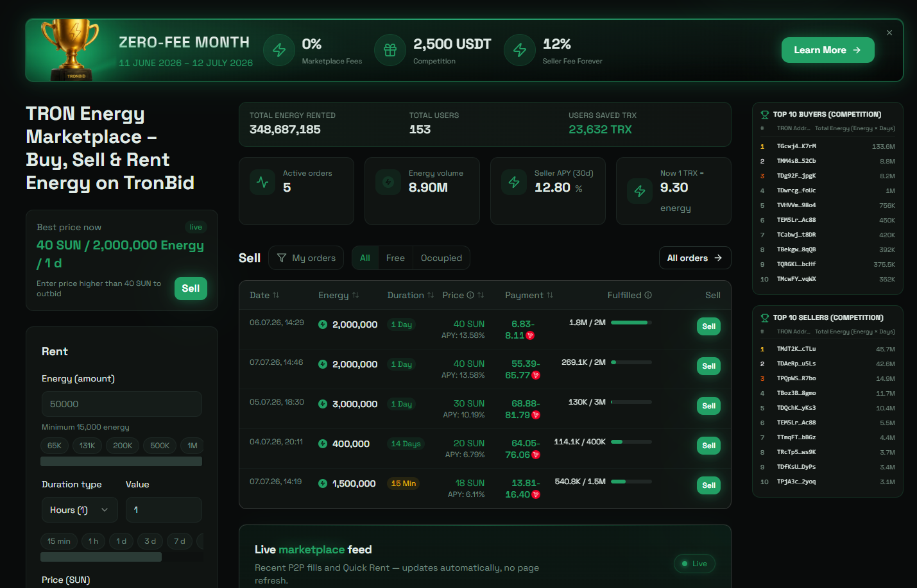Select the Free orders filter
The width and height of the screenshot is (917, 588).
(x=395, y=258)
